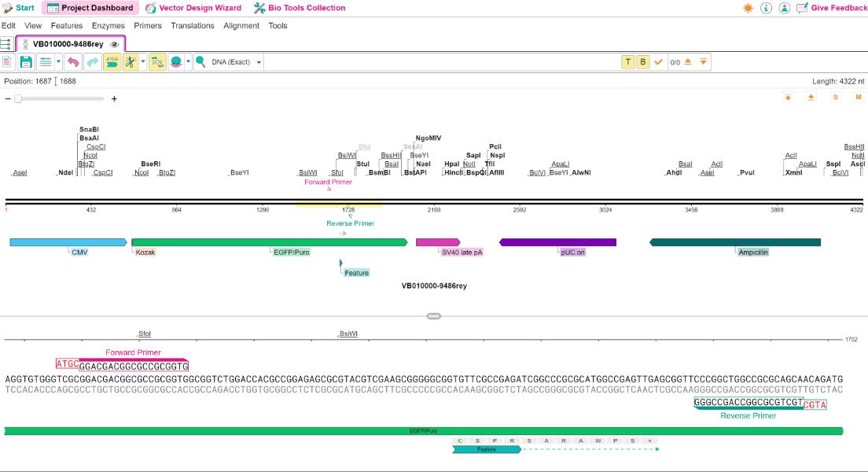The height and width of the screenshot is (472, 868).
Task: Click the NgoMIV enzyme site label
Action: point(428,138)
